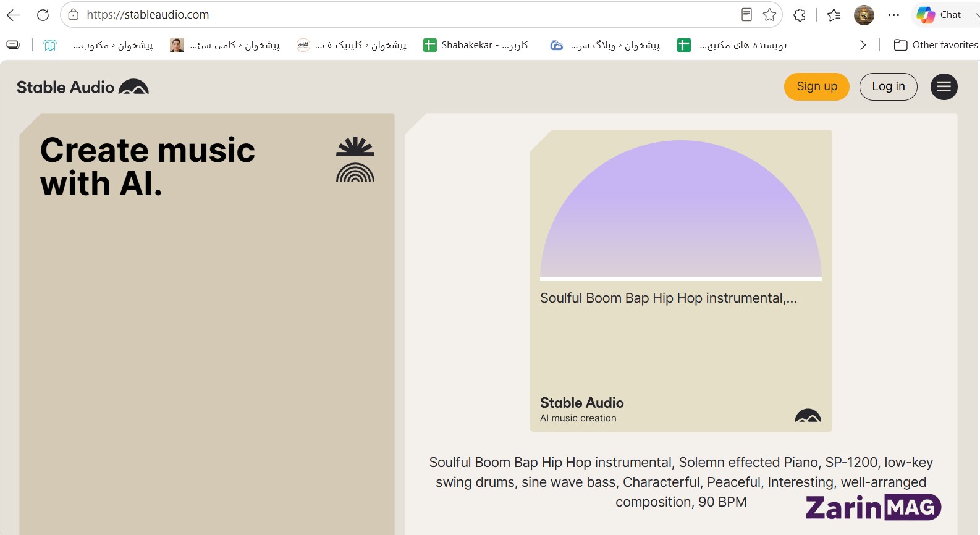Viewport: 980px width, 535px height.
Task: Open Copilot Chat in the browser toolbar
Action: click(939, 15)
